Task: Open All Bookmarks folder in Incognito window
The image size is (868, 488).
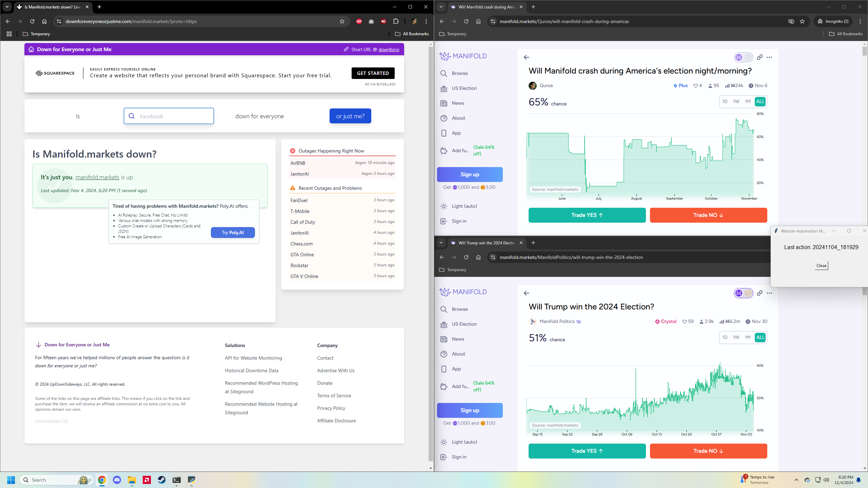Action: pyautogui.click(x=846, y=34)
